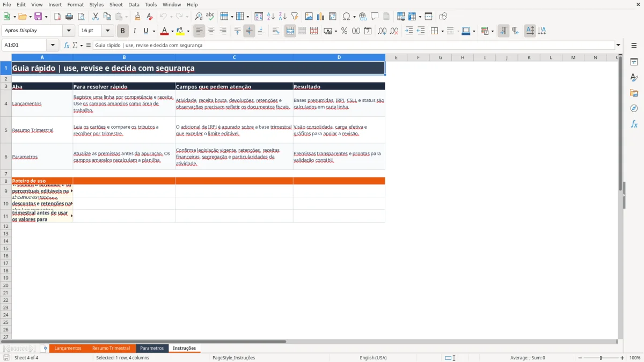
Task: Expand the Aptos Display font name dropdown
Action: pyautogui.click(x=69, y=31)
